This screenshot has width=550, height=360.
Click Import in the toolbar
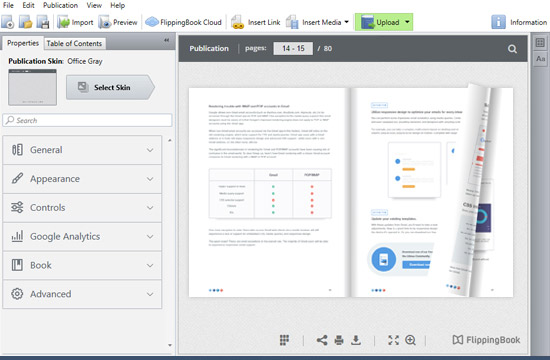pos(75,22)
